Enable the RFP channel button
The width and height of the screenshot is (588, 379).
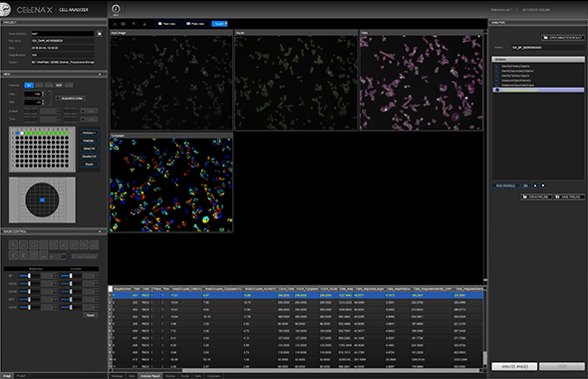pos(59,85)
